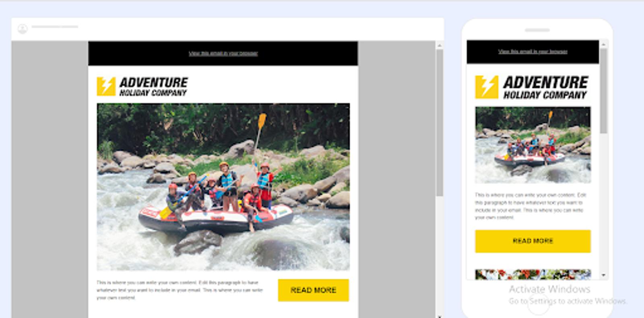Click the rafting photo in mobile preview
The width and height of the screenshot is (644, 318).
pyautogui.click(x=533, y=145)
